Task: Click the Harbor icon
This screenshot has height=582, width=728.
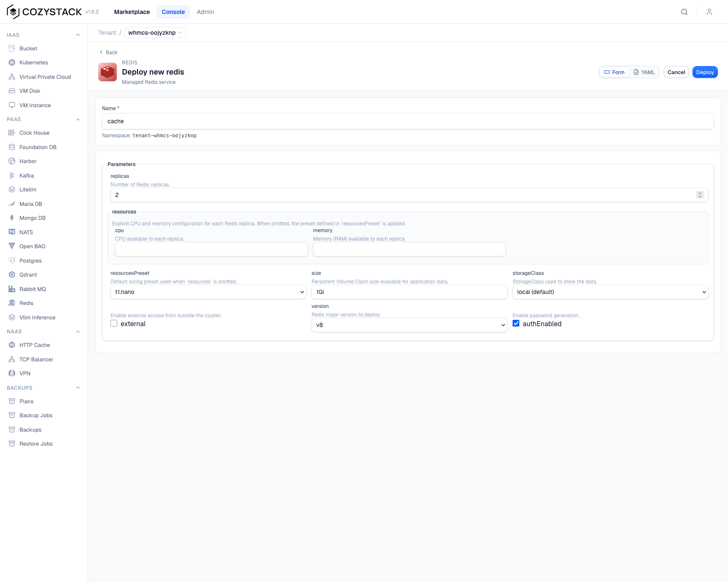Action: coord(12,161)
